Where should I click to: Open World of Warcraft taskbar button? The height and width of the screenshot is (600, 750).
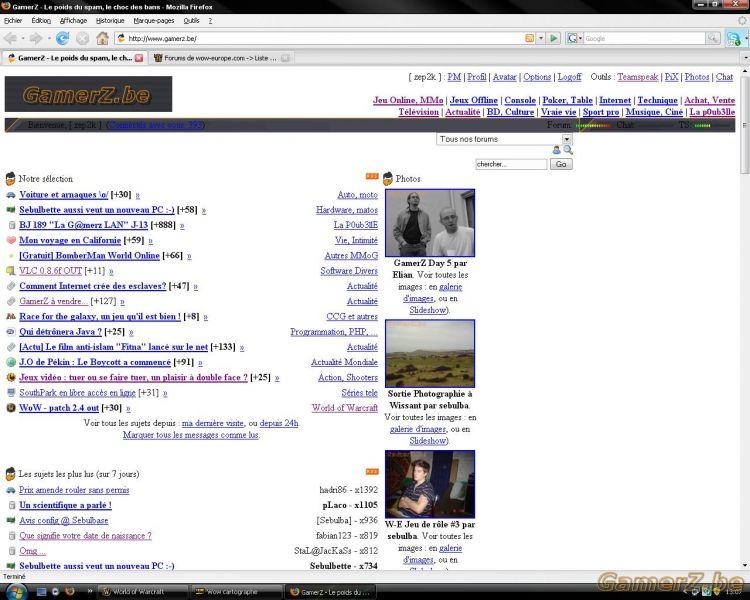click(143, 592)
